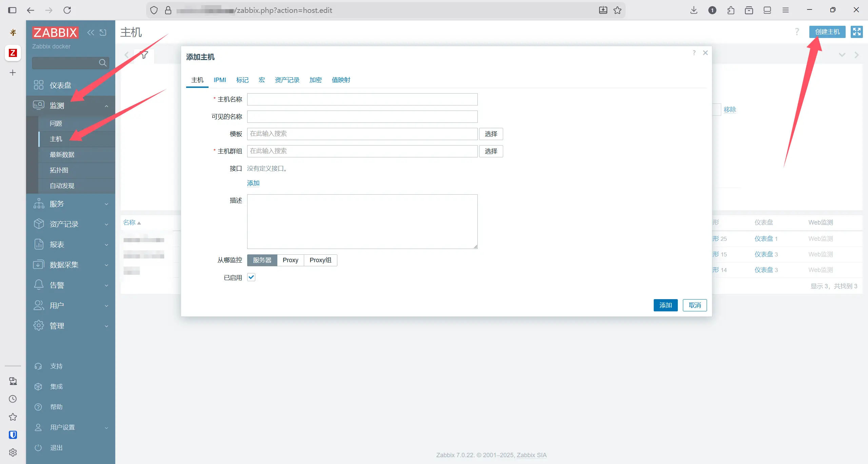Collapse the Zabbix sidebar with double-arrow icon

[91, 33]
